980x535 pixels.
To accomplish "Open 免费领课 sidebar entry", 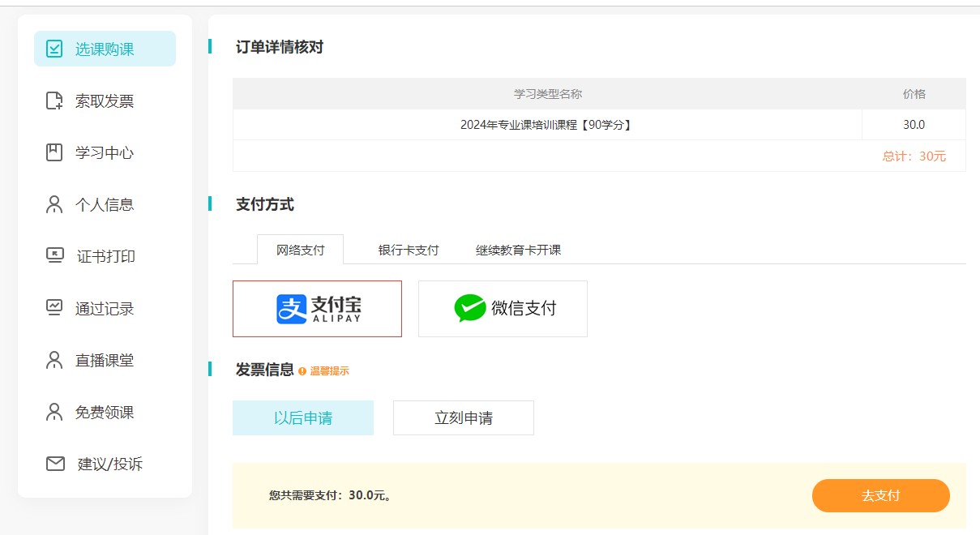I will coord(105,412).
